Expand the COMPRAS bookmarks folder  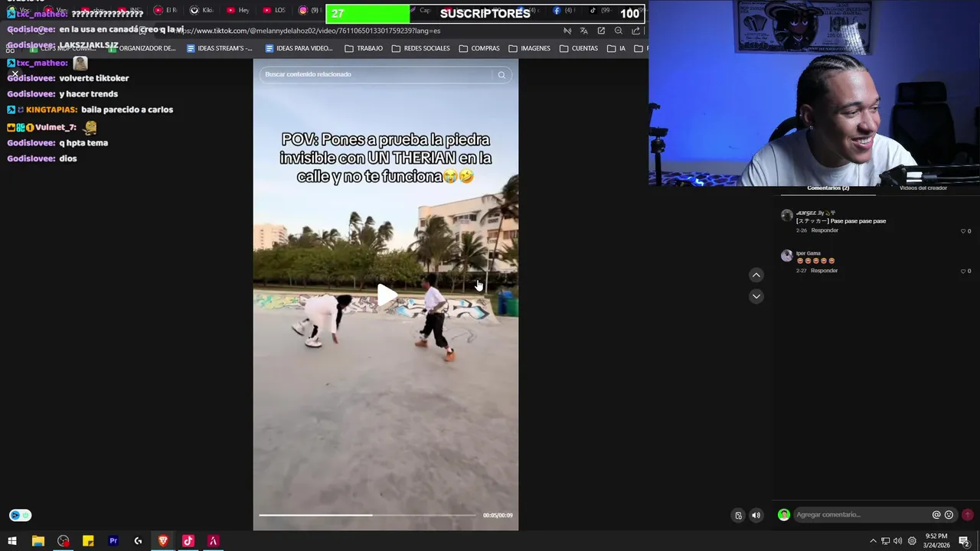(x=479, y=48)
